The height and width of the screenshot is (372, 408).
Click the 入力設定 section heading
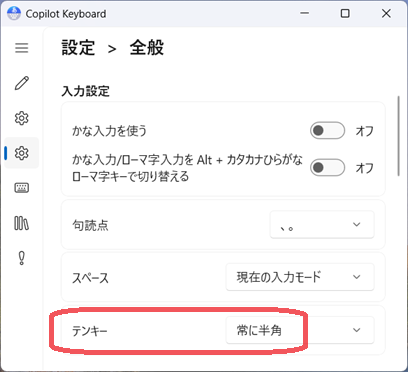pyautogui.click(x=86, y=91)
